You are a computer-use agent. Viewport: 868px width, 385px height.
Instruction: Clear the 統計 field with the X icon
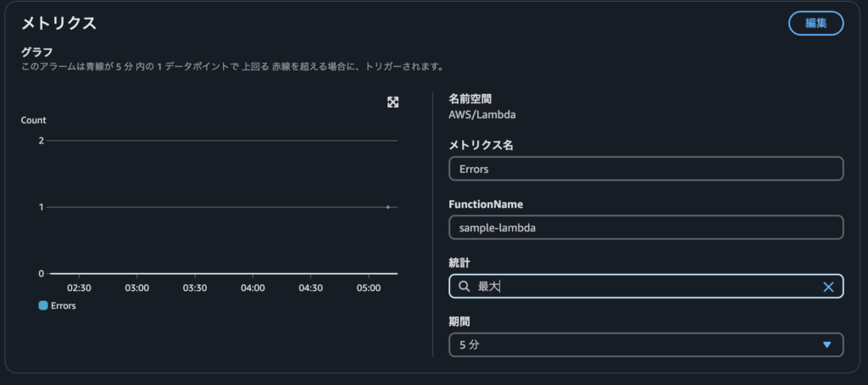click(x=828, y=287)
